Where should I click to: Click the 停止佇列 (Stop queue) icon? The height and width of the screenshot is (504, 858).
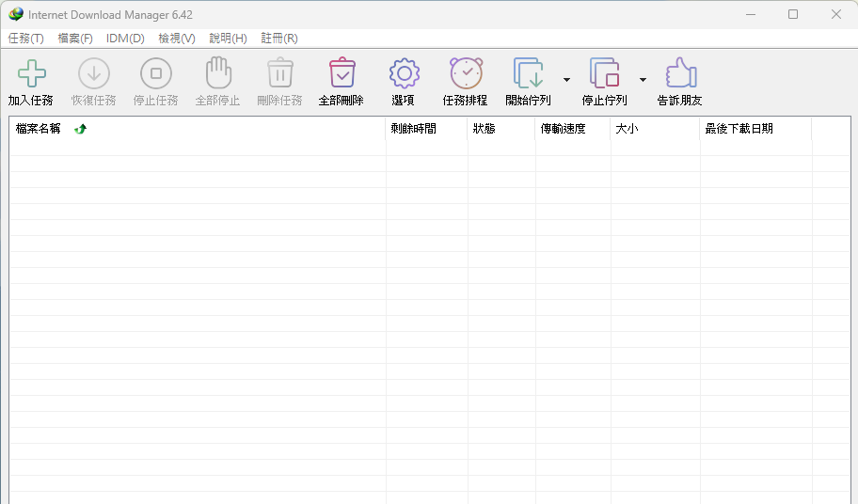coord(604,73)
